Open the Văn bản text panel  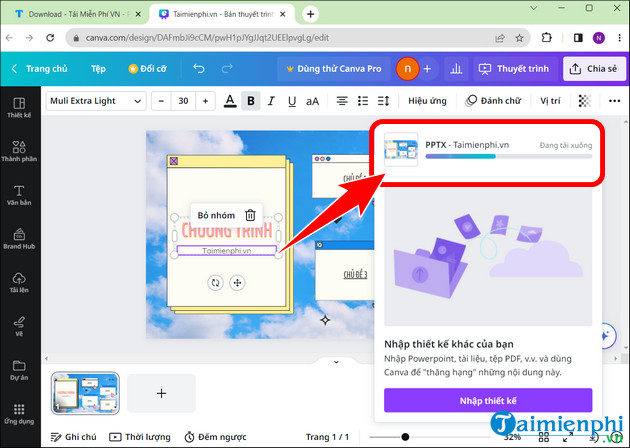coord(19,195)
